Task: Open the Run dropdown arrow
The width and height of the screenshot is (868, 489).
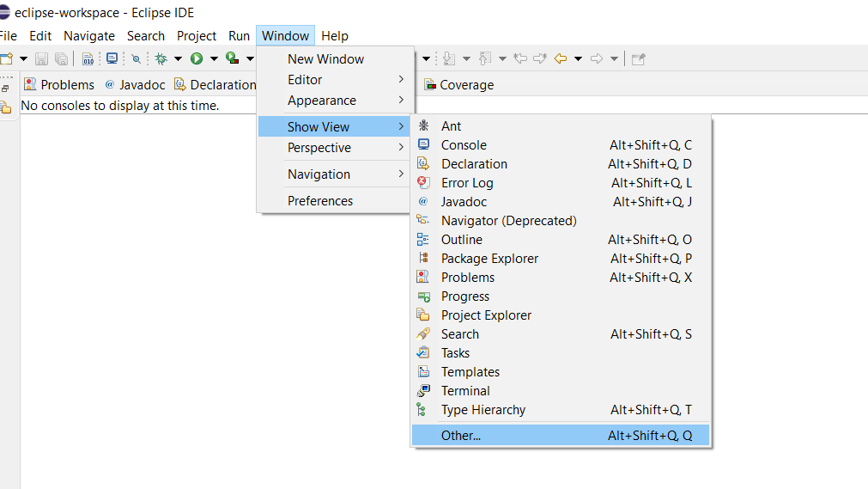Action: 214,58
